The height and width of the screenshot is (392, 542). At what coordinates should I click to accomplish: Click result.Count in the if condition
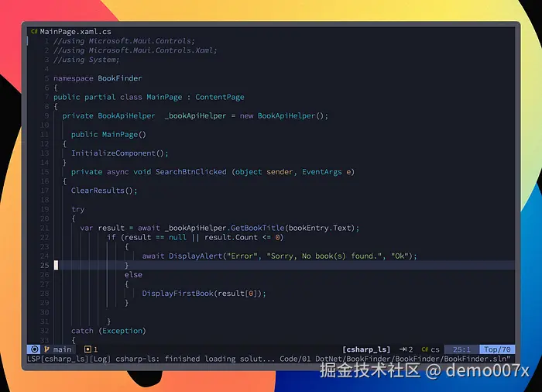click(231, 237)
